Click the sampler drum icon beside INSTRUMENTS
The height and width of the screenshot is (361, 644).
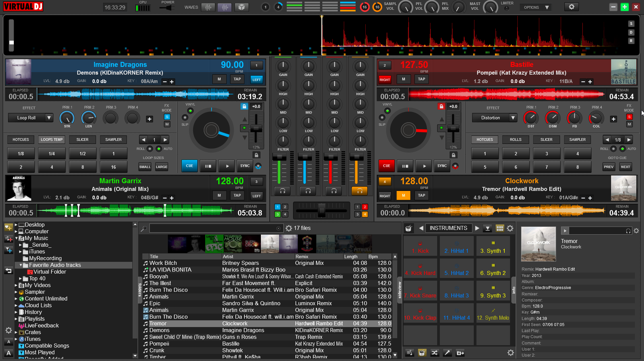click(409, 228)
